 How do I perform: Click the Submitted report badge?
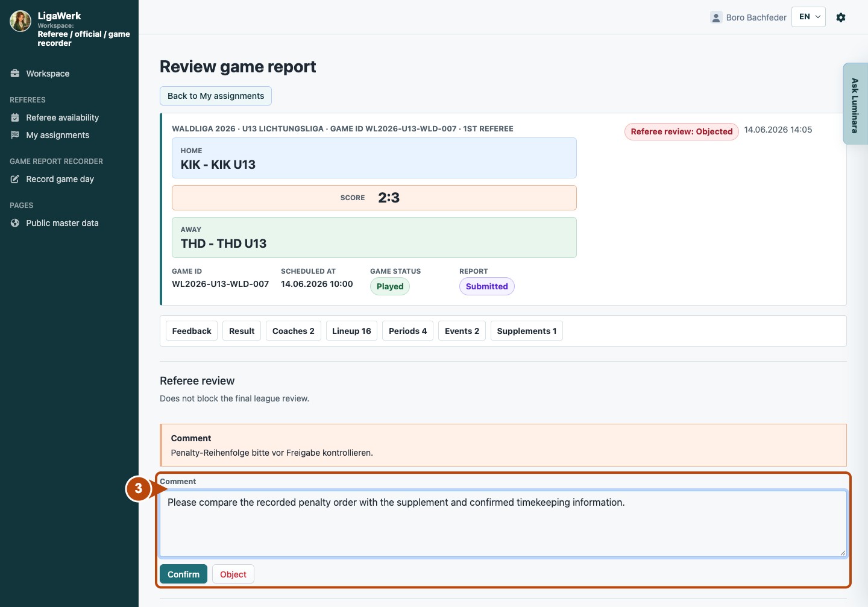pos(487,286)
